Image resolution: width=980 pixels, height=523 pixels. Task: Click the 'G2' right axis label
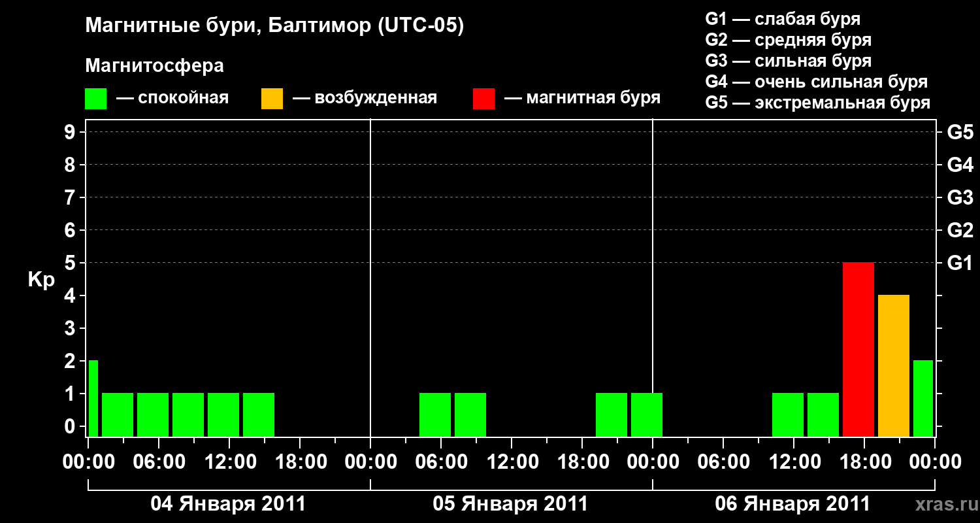(960, 230)
